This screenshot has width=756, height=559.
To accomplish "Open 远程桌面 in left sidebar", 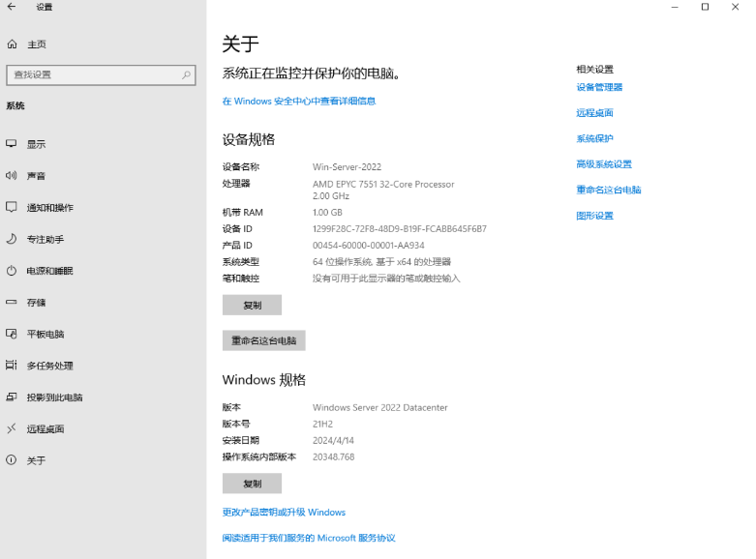I will coord(45,428).
